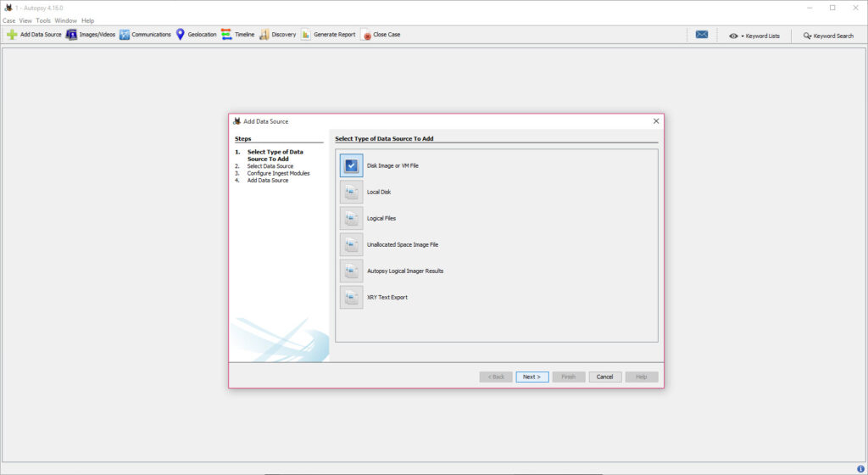Open the Window menu

pyautogui.click(x=65, y=20)
